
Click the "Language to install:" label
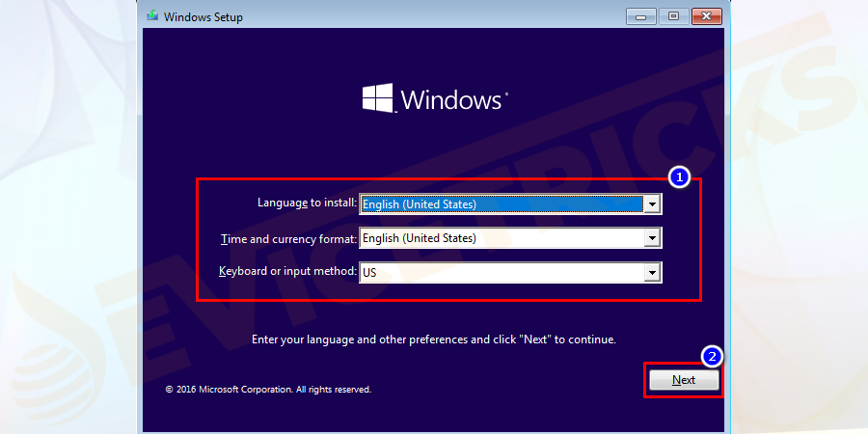point(308,203)
